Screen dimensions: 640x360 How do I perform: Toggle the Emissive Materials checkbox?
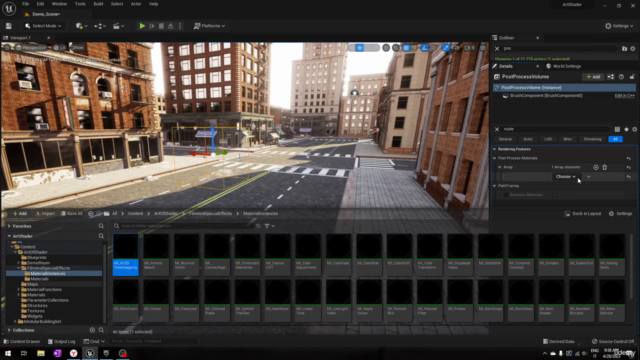click(554, 195)
